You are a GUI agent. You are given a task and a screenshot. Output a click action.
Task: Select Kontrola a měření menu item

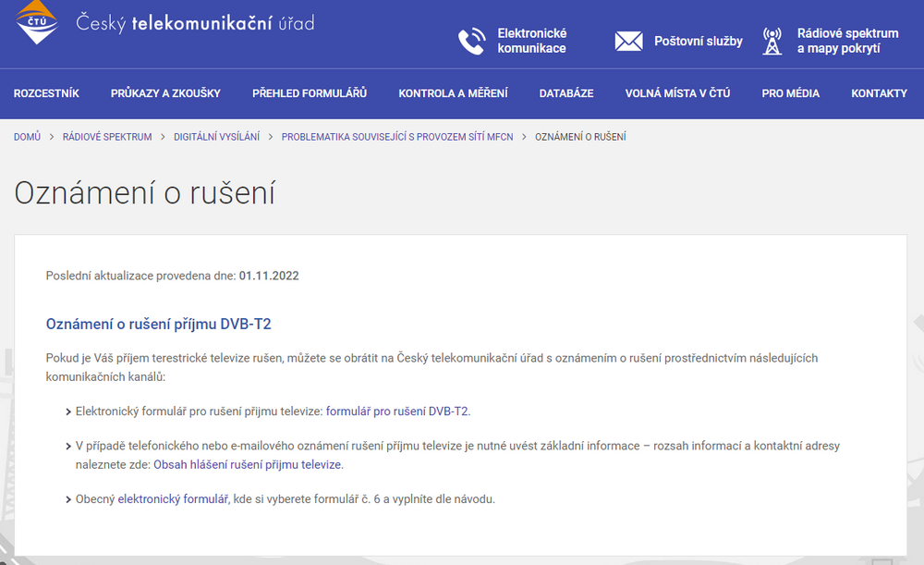(453, 93)
